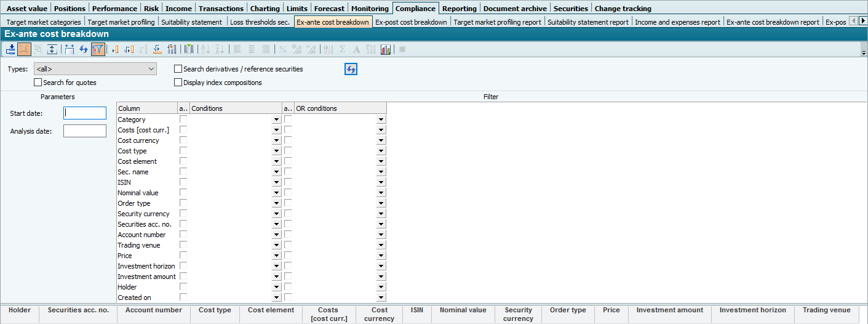
Task: Enable the Search for quotes checkbox
Action: tap(38, 83)
